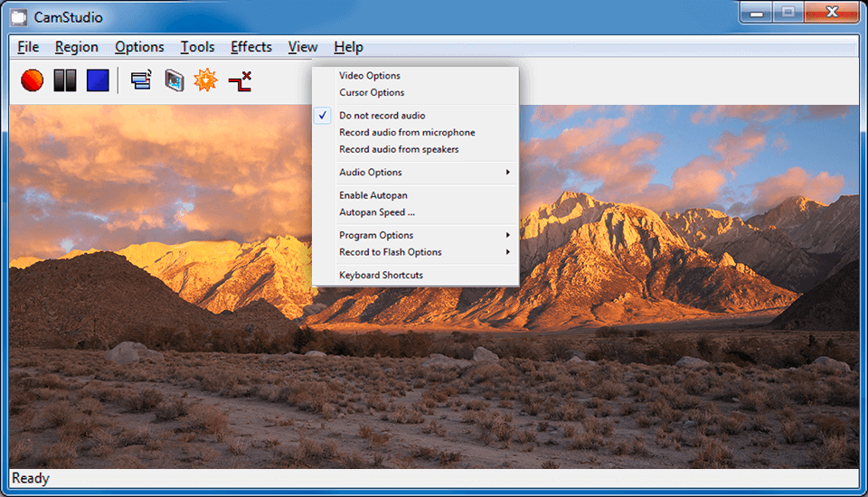Stop recording with the blue square
Viewport: 868px width, 497px height.
point(98,80)
